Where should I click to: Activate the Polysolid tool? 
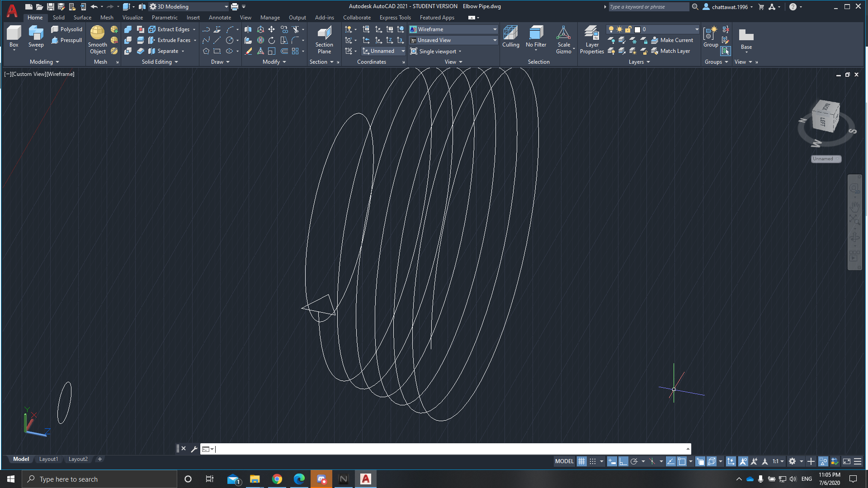click(66, 29)
